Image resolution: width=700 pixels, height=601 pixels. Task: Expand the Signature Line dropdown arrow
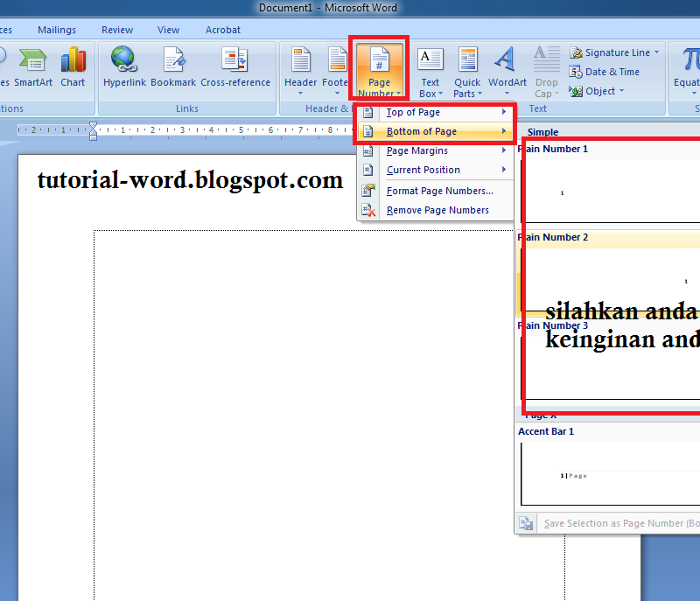pyautogui.click(x=657, y=52)
